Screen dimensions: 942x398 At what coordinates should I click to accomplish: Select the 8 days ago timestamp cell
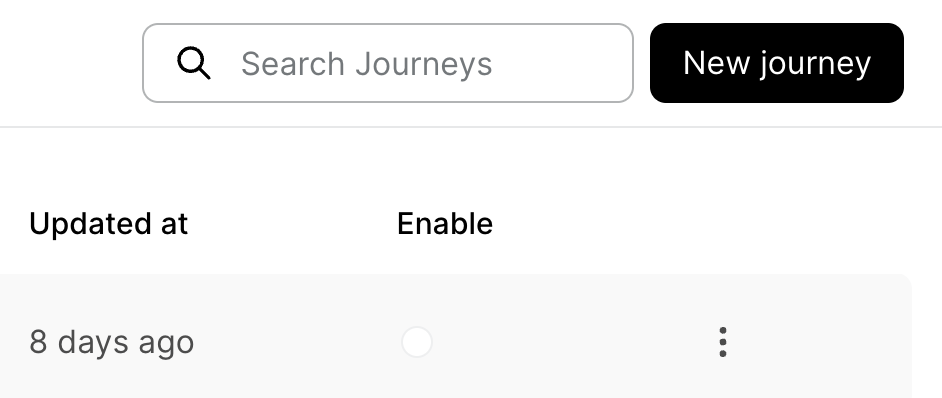[x=112, y=342]
